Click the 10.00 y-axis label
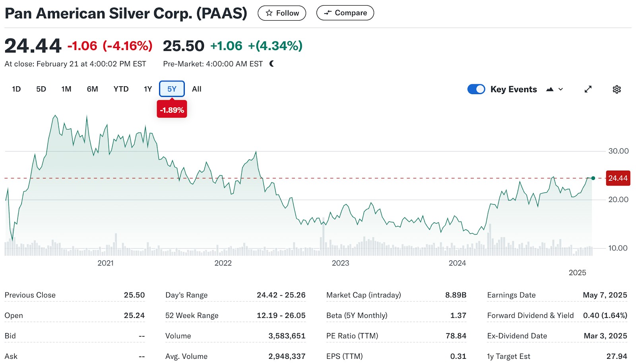The width and height of the screenshot is (636, 364). coord(618,248)
